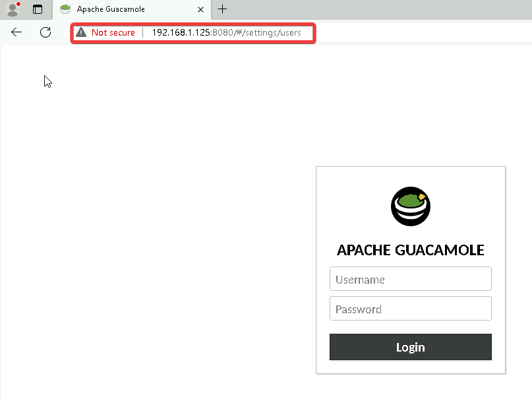This screenshot has width=532, height=401.
Task: Click the warning triangle in the address bar
Action: click(x=80, y=32)
